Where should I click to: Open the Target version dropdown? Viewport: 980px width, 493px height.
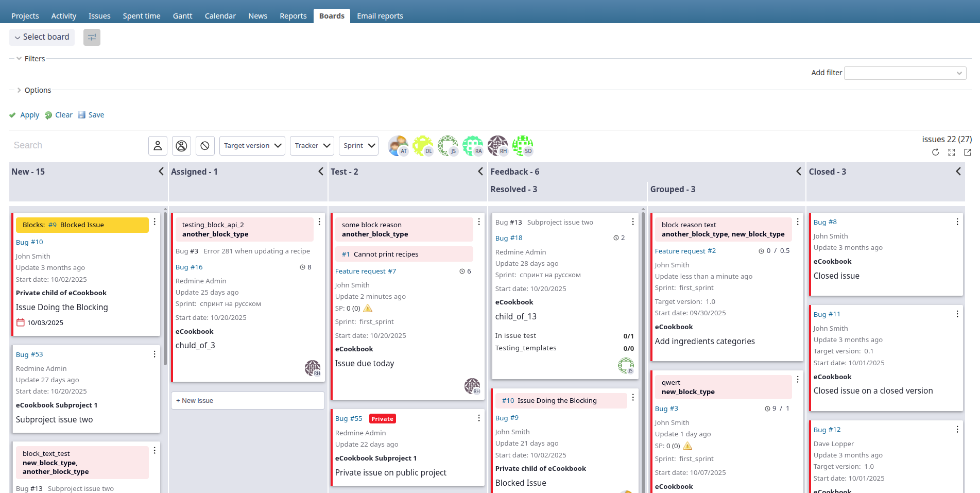tap(252, 146)
